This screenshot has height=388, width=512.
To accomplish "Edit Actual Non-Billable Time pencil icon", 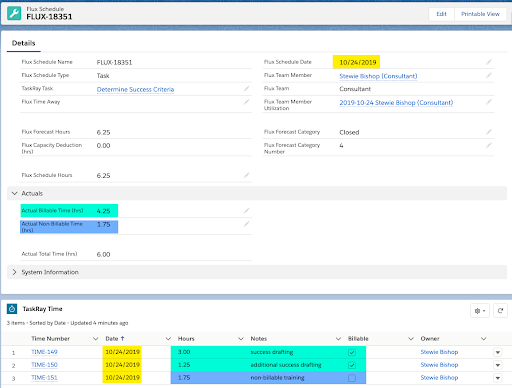I will pyautogui.click(x=246, y=224).
